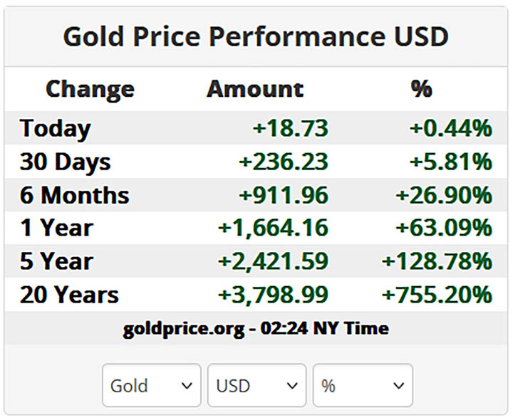Open the Gold metal dropdown
This screenshot has width=513, height=420.
pyautogui.click(x=152, y=385)
